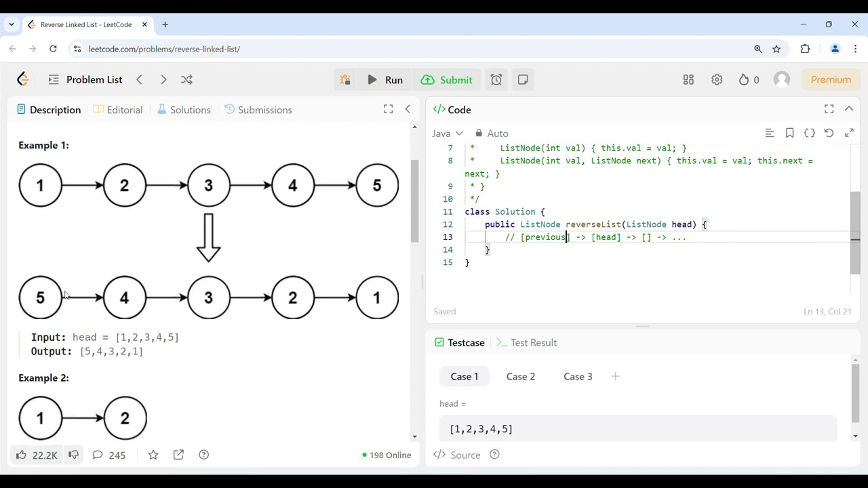Expand editor to full screen
Screen dimensions: 868x488
pos(849,134)
